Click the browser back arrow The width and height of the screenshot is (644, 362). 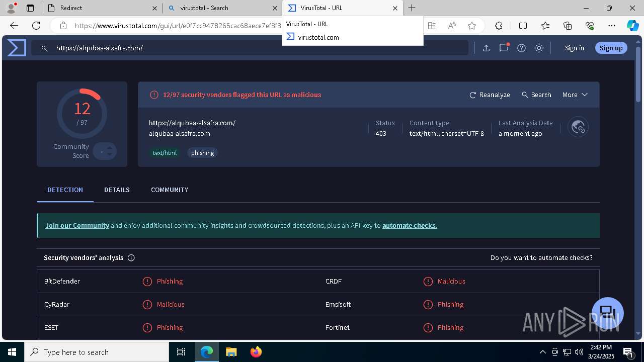[x=14, y=26]
